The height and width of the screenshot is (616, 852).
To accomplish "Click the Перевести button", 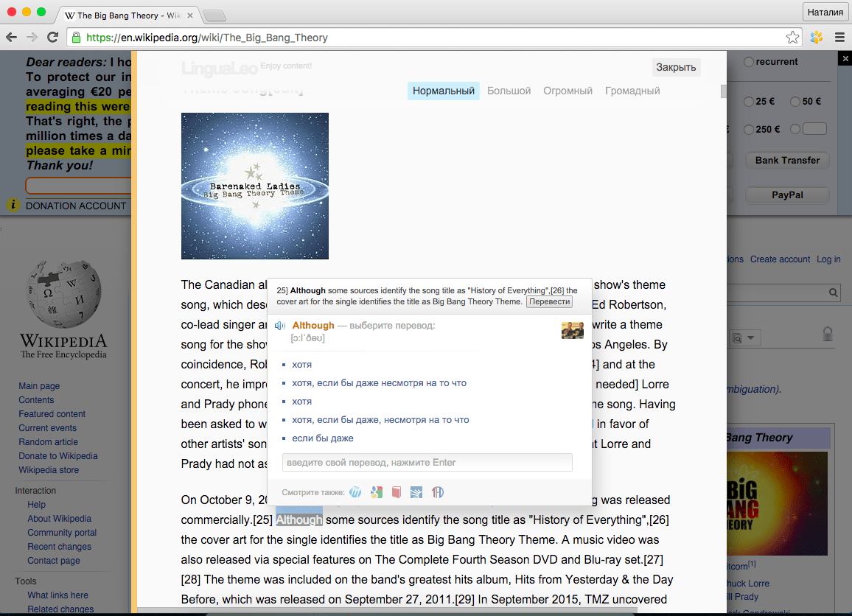I will click(549, 301).
